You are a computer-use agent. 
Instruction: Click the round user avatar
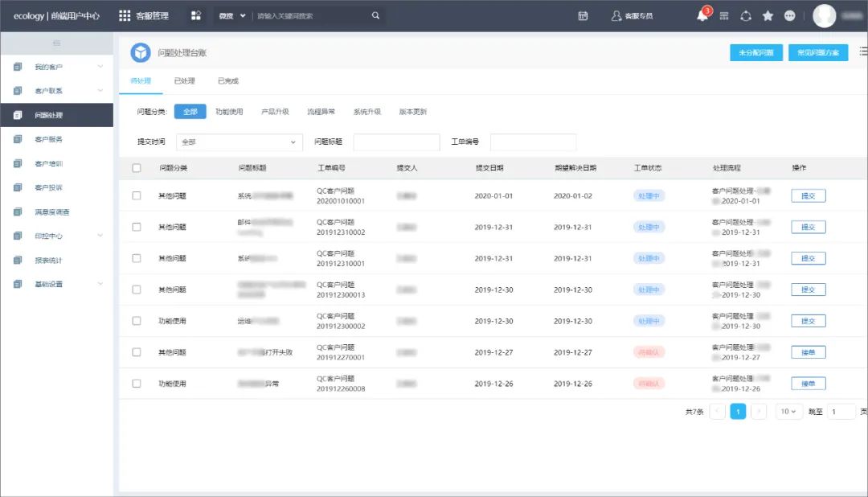click(x=825, y=16)
